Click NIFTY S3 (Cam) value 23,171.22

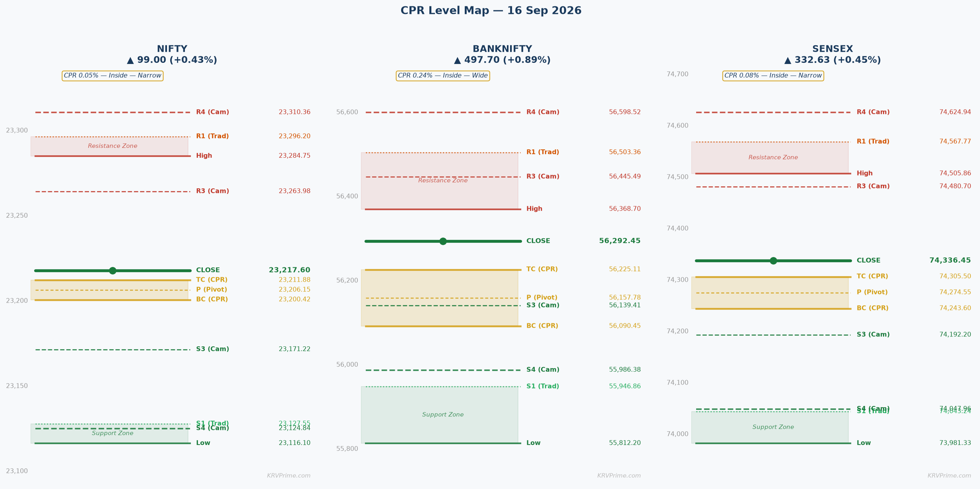click(x=295, y=349)
